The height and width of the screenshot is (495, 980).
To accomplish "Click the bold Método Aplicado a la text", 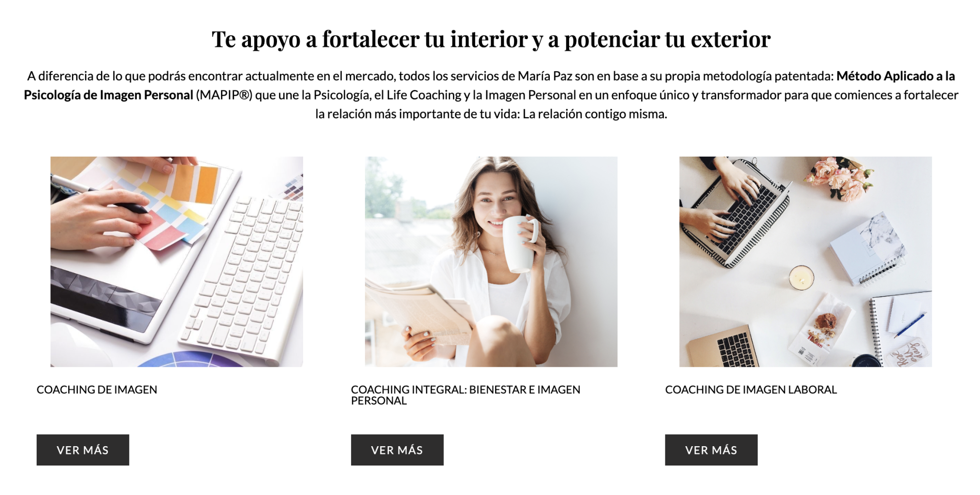I will click(896, 76).
